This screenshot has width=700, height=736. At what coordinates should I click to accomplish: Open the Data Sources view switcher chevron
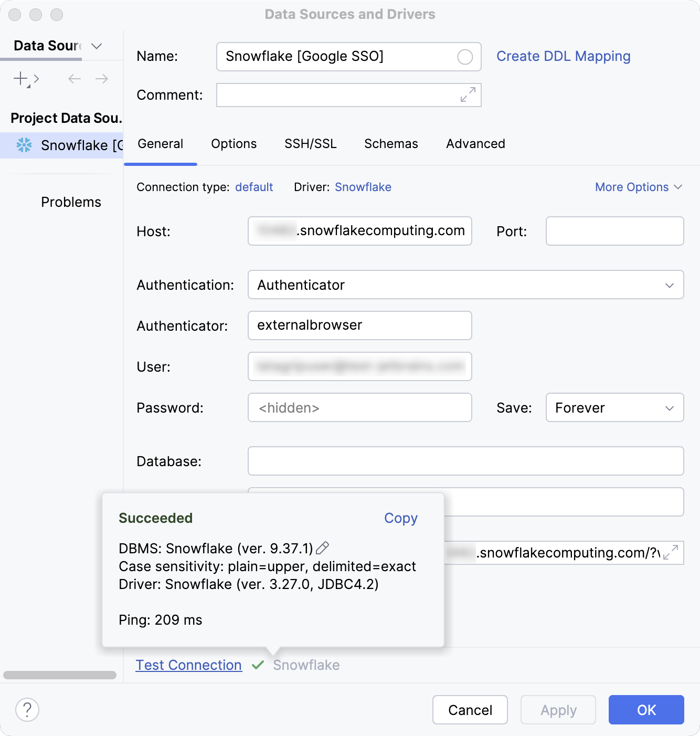[x=96, y=46]
